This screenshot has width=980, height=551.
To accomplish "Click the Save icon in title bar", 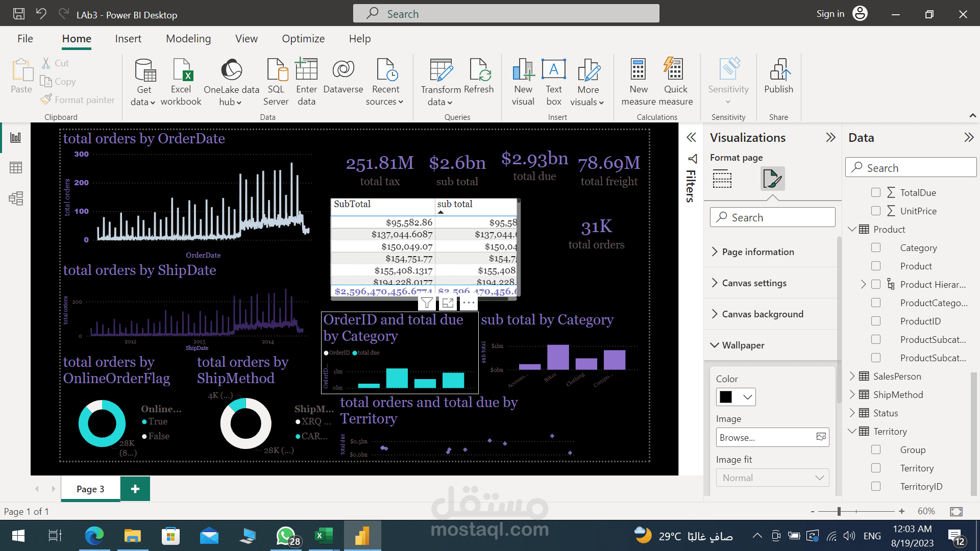I will click(x=19, y=14).
